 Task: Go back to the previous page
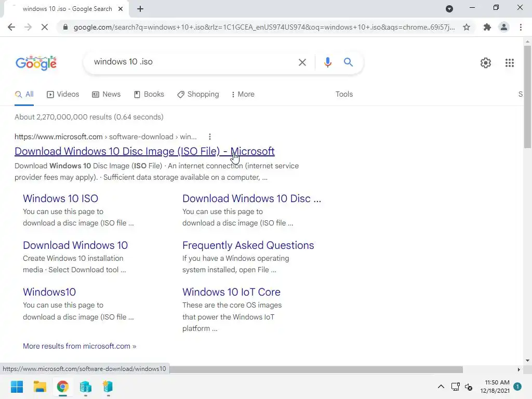[x=11, y=27]
